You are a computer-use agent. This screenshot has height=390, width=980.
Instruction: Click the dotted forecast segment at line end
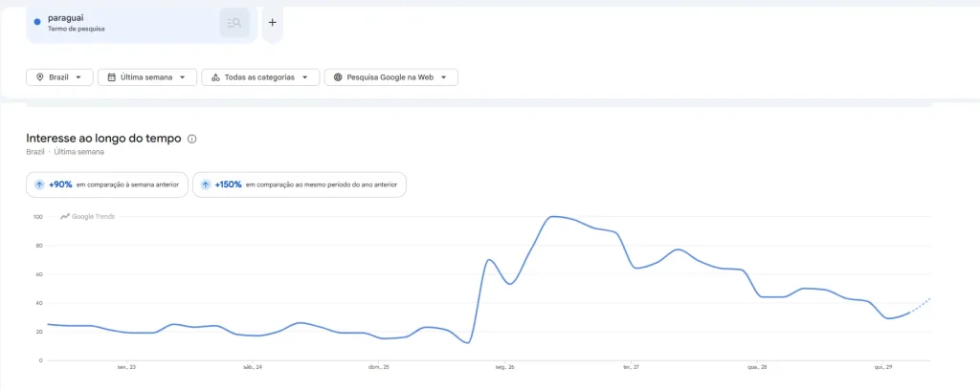pos(920,305)
